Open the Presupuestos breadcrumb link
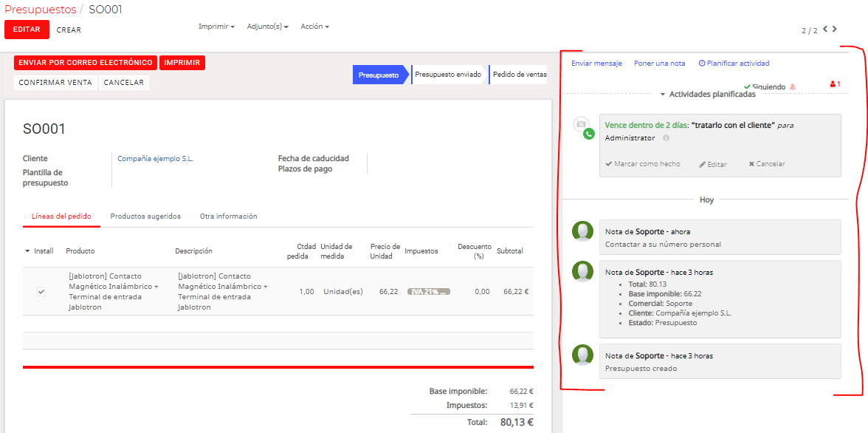Viewport: 868px width, 433px height. 41,10
